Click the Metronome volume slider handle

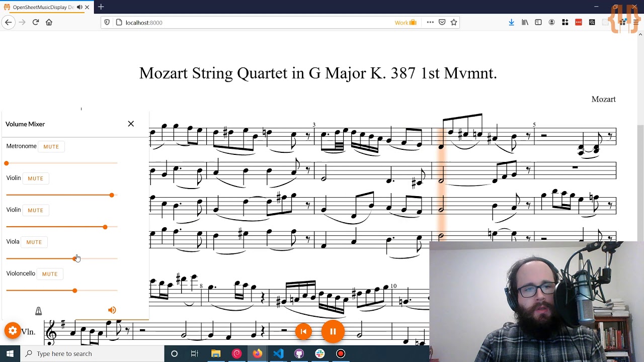pos(7,163)
